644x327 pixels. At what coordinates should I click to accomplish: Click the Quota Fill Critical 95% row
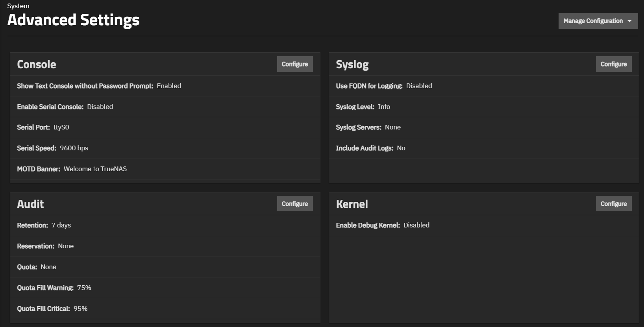tap(52, 309)
